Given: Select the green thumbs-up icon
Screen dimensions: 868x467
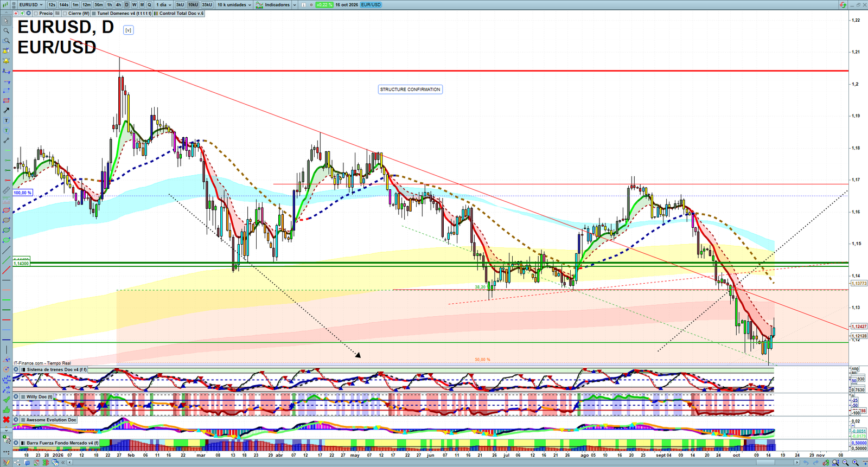Looking at the screenshot, I should tap(6, 410).
